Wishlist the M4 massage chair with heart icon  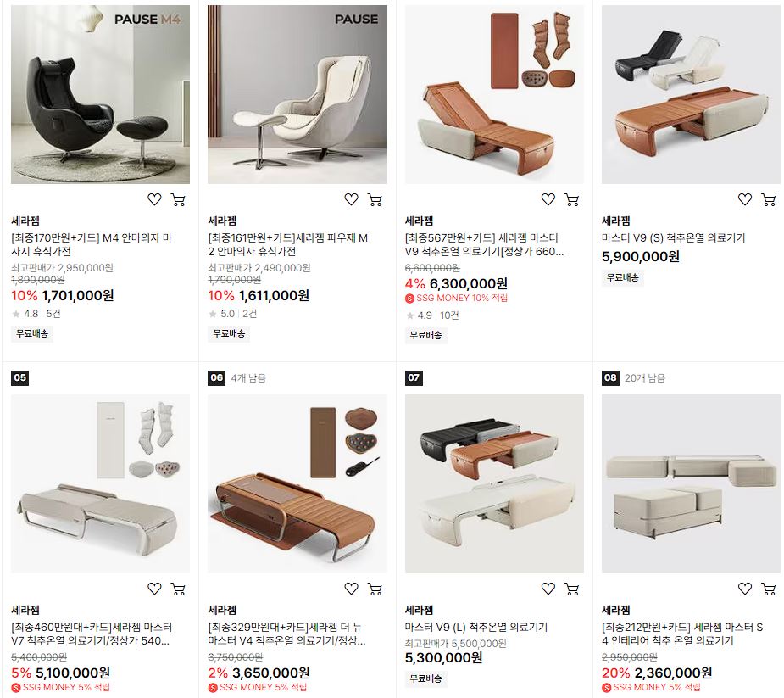coord(154,199)
